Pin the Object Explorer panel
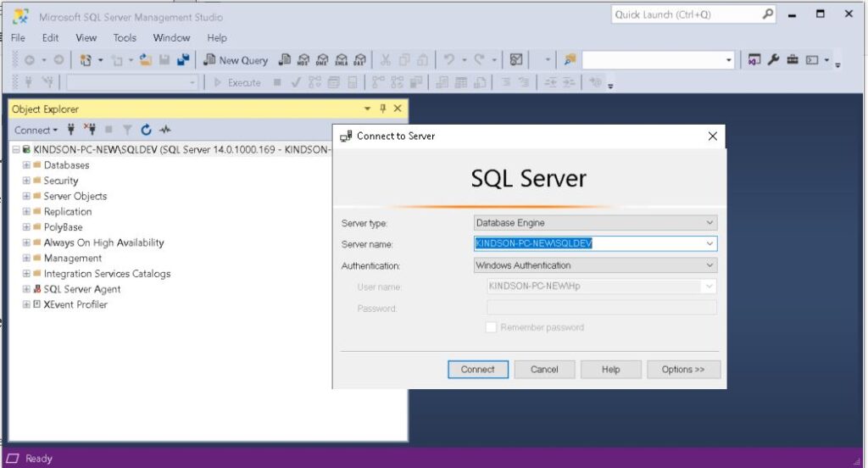The width and height of the screenshot is (868, 468). [382, 109]
